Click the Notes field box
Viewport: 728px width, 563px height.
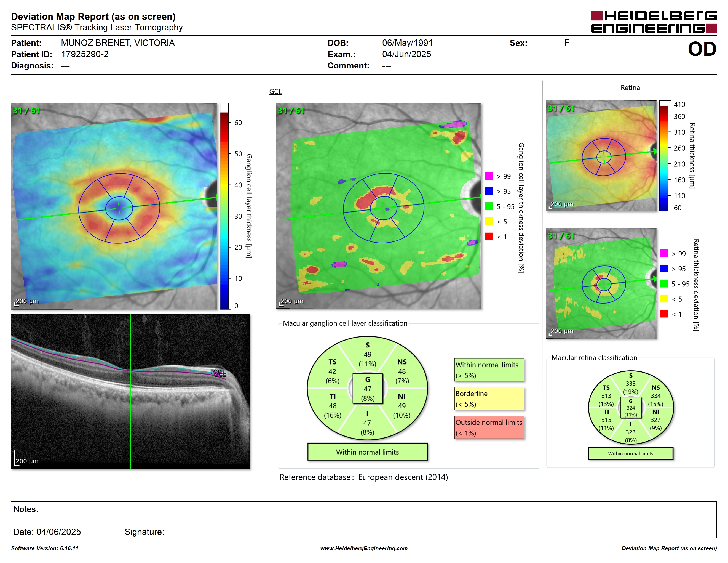coord(364,520)
